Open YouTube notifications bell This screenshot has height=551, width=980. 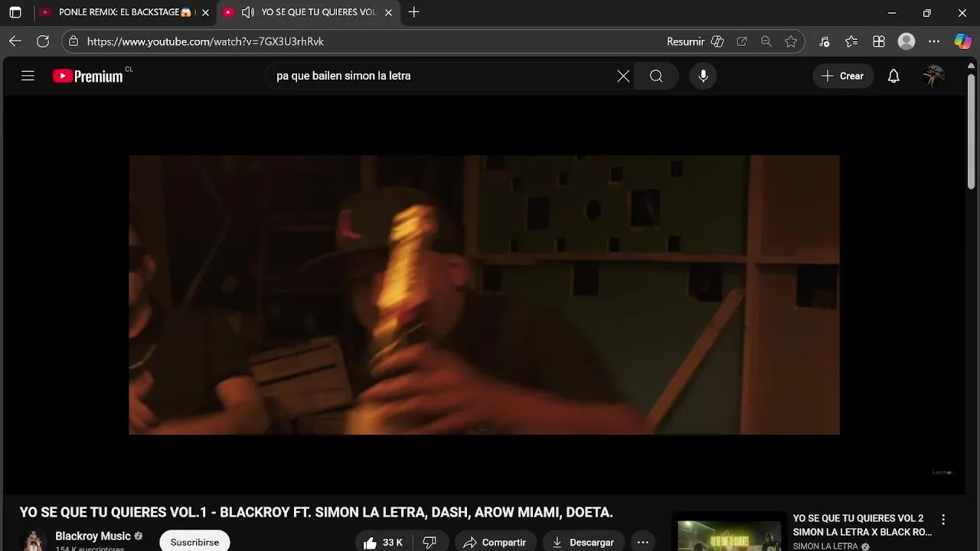coord(893,76)
